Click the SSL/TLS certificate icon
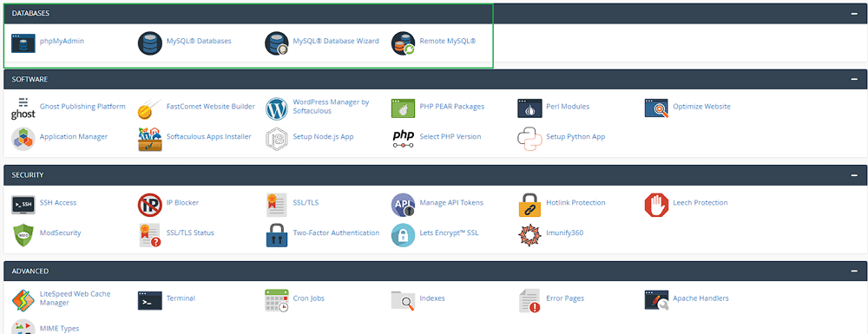 click(x=277, y=205)
